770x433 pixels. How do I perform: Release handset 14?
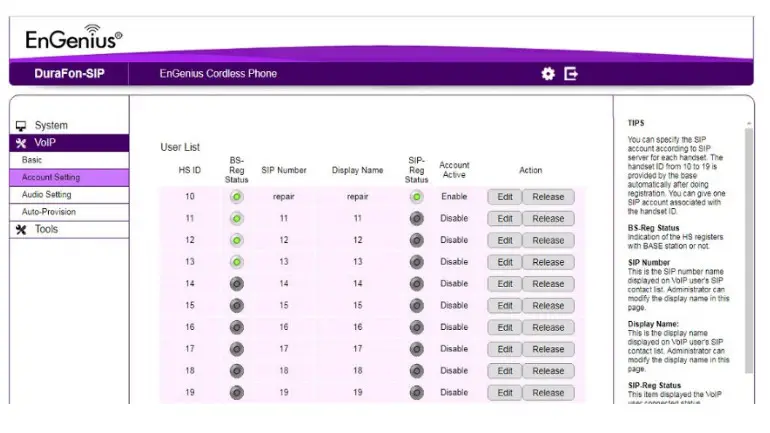coord(548,284)
